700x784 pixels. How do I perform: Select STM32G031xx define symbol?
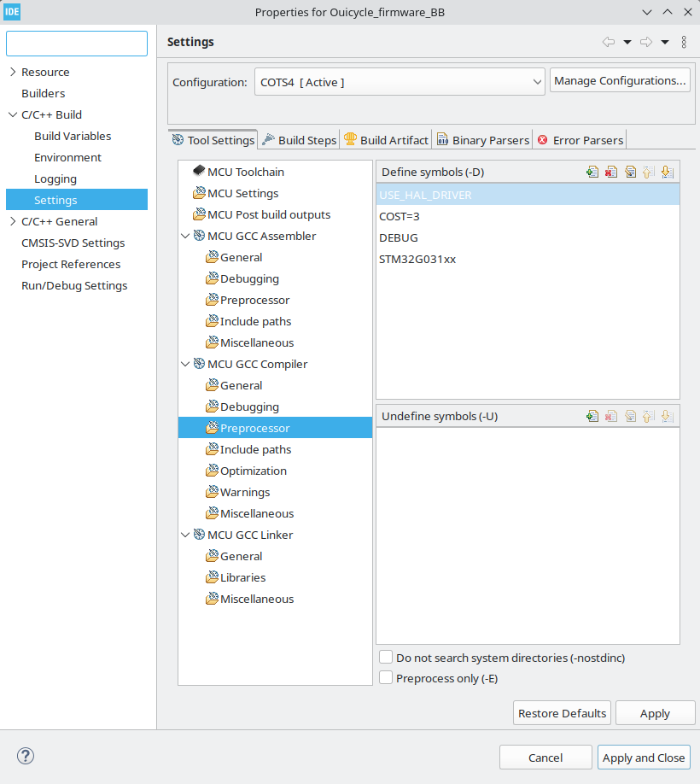[x=528, y=259]
